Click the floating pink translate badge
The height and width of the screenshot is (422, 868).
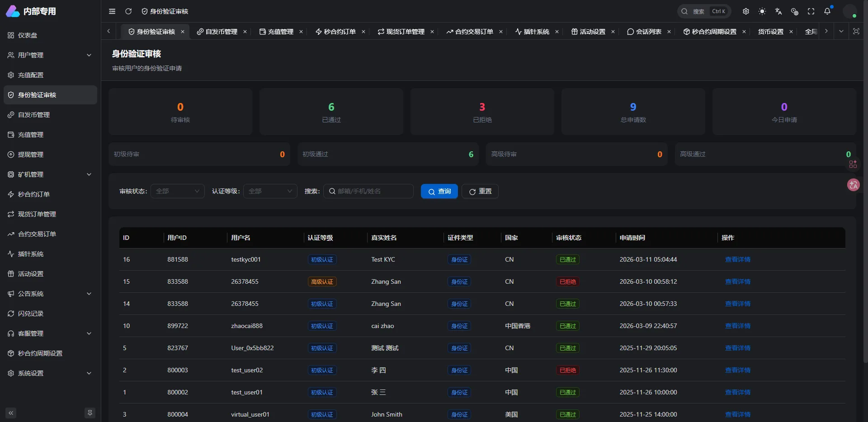[854, 185]
